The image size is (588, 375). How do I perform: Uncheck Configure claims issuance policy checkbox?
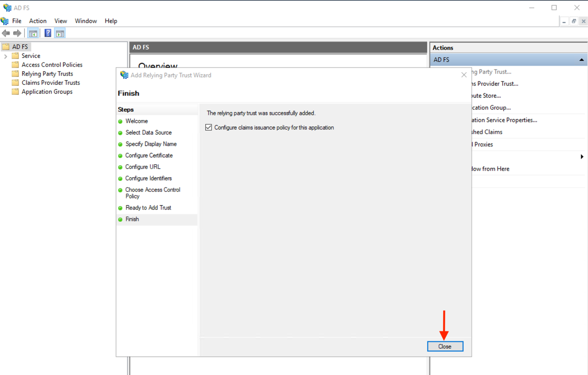(209, 127)
